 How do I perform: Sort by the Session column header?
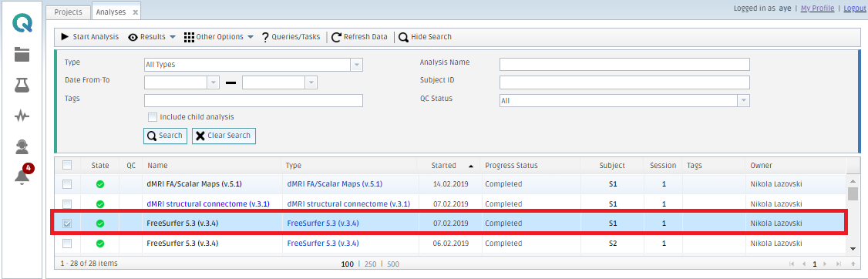coord(663,166)
